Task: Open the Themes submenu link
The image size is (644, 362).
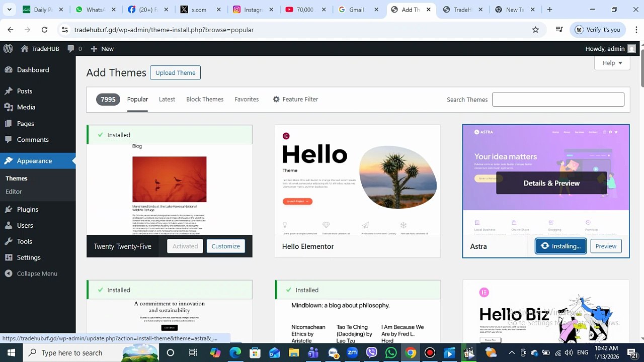Action: pos(17,178)
